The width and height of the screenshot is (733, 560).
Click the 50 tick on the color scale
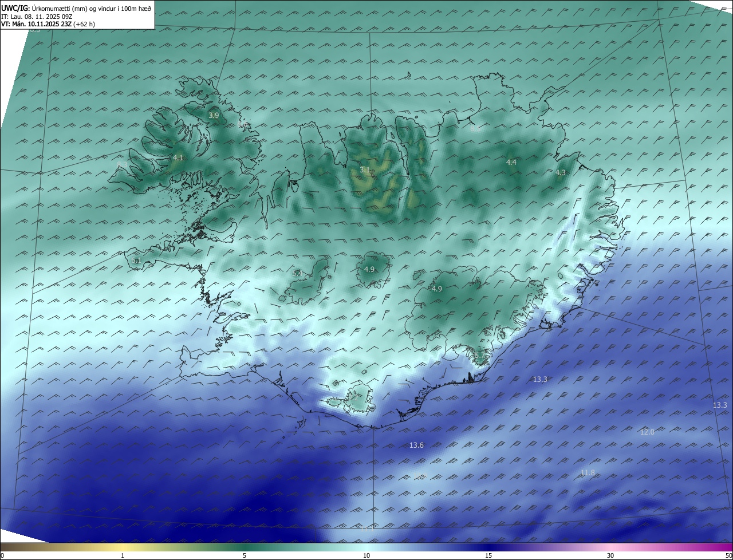pos(729,555)
